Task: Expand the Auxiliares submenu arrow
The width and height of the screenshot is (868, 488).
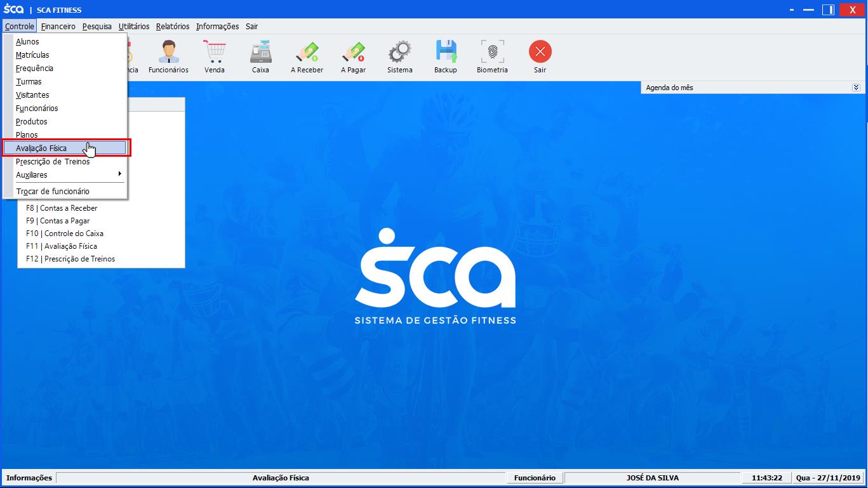Action: [x=119, y=174]
